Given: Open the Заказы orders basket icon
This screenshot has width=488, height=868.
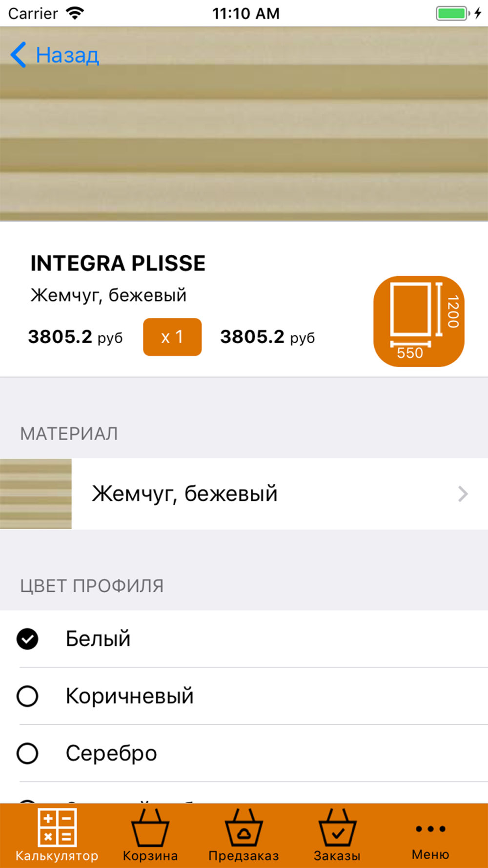Looking at the screenshot, I should (337, 827).
